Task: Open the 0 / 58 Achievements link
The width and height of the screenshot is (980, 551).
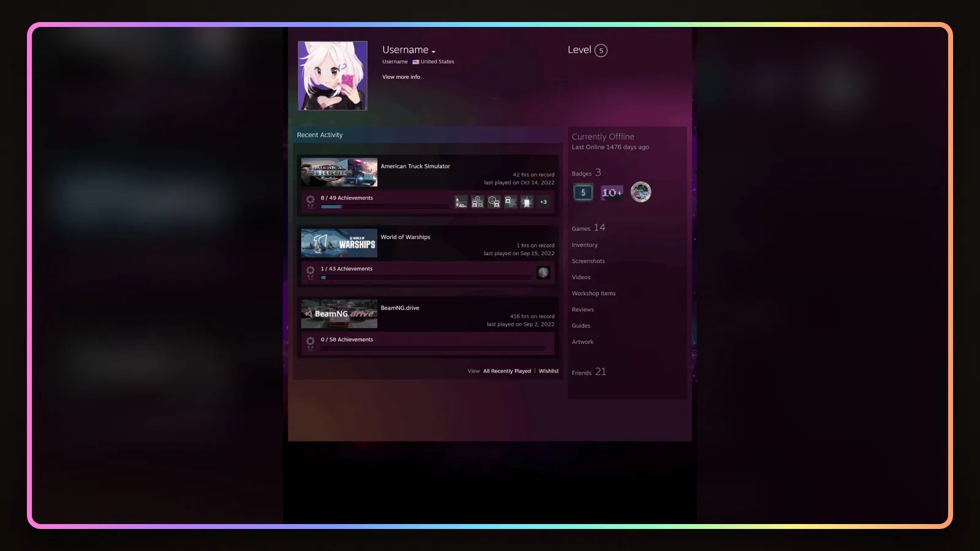Action: coord(347,339)
